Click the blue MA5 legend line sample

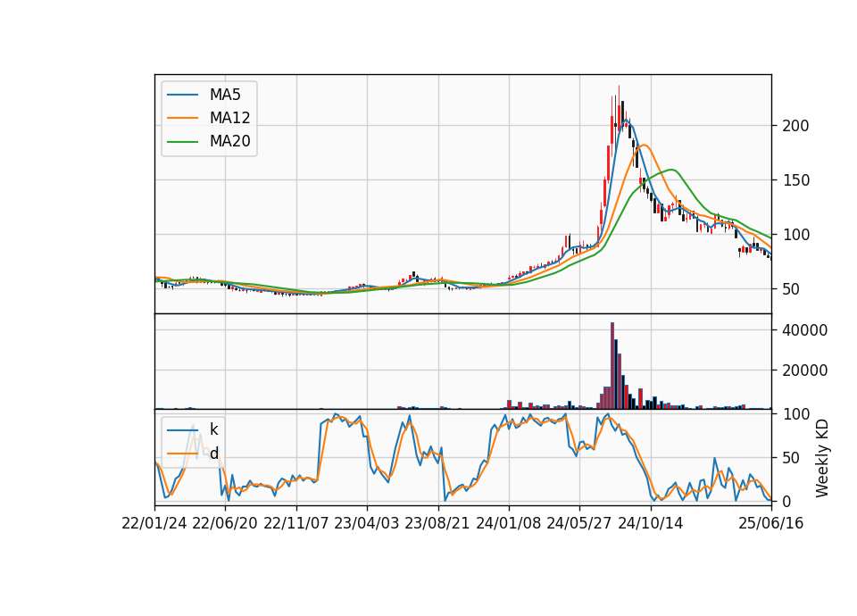(182, 95)
